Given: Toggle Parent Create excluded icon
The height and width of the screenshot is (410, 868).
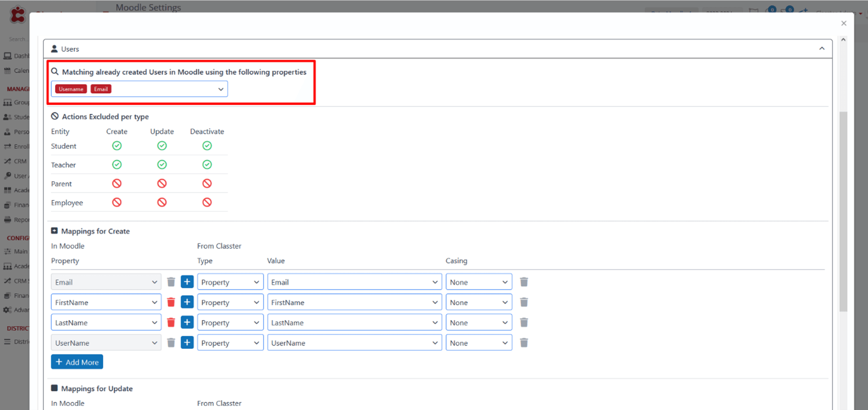Looking at the screenshot, I should (x=117, y=184).
